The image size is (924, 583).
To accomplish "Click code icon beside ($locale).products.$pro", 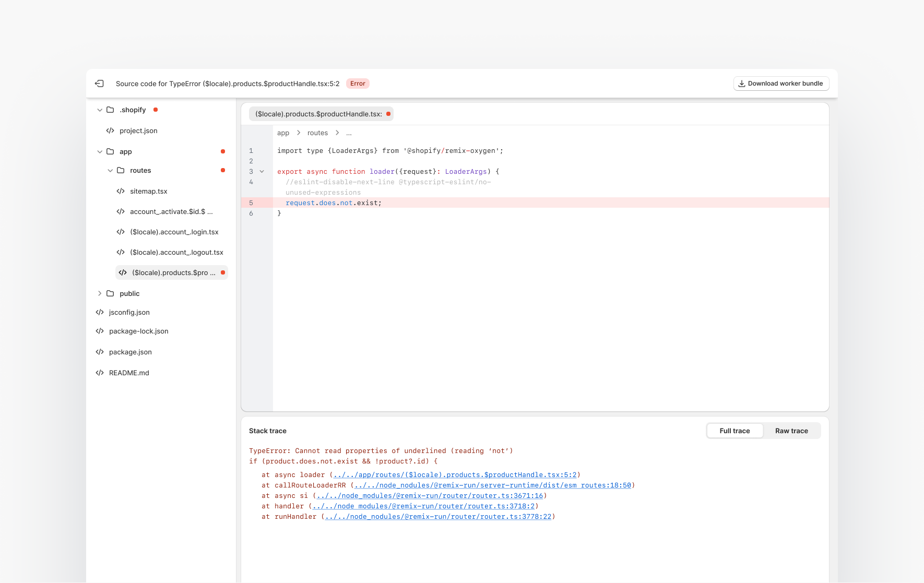I will [x=123, y=272].
